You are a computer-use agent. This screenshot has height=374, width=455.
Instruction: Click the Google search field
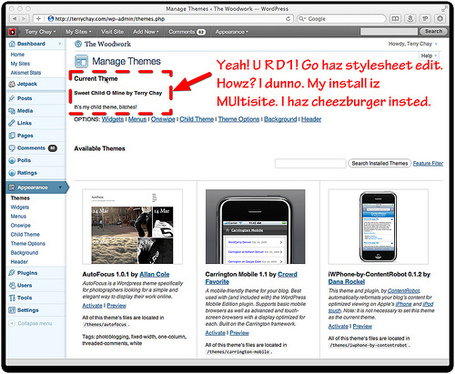tap(341, 19)
